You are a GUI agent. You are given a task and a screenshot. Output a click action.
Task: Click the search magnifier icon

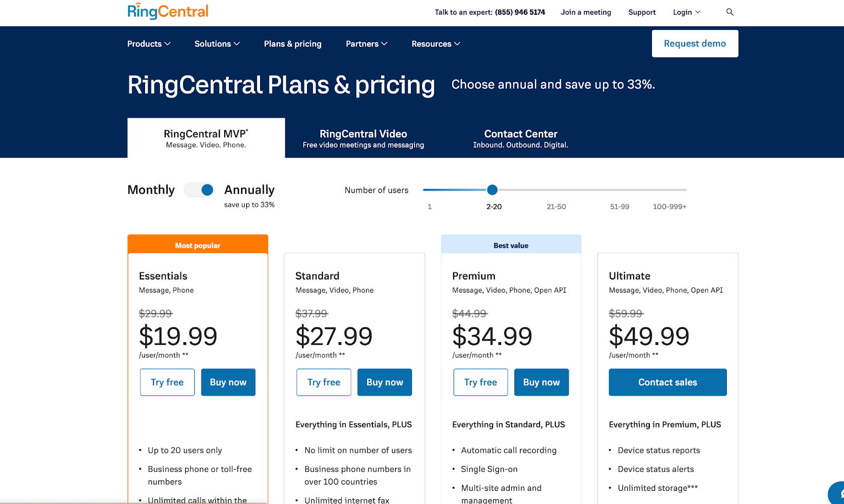click(x=730, y=12)
